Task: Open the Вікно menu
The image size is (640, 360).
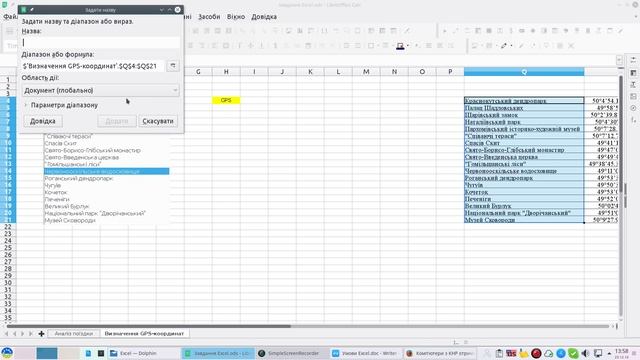Action: pyautogui.click(x=236, y=17)
